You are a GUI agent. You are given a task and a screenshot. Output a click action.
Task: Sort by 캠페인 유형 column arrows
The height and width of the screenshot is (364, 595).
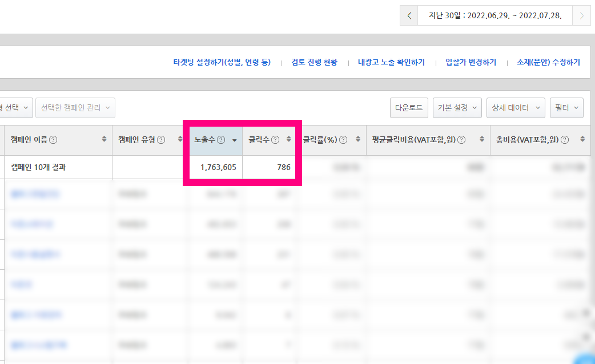(180, 139)
